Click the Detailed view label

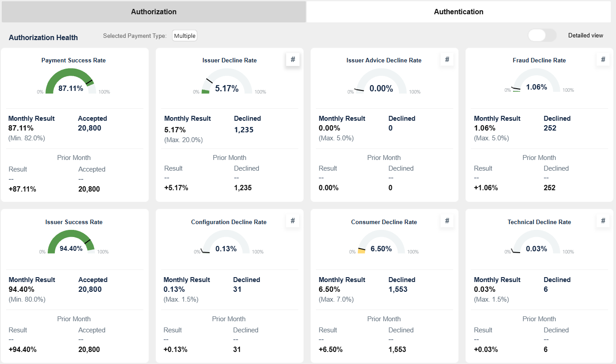pos(586,35)
